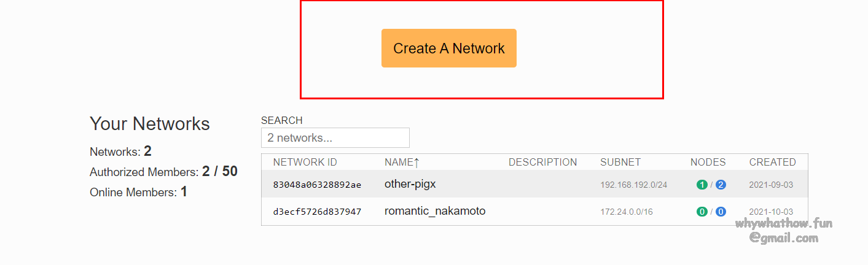The height and width of the screenshot is (265, 868).
Task: Click the Create A Network button
Action: pos(448,48)
